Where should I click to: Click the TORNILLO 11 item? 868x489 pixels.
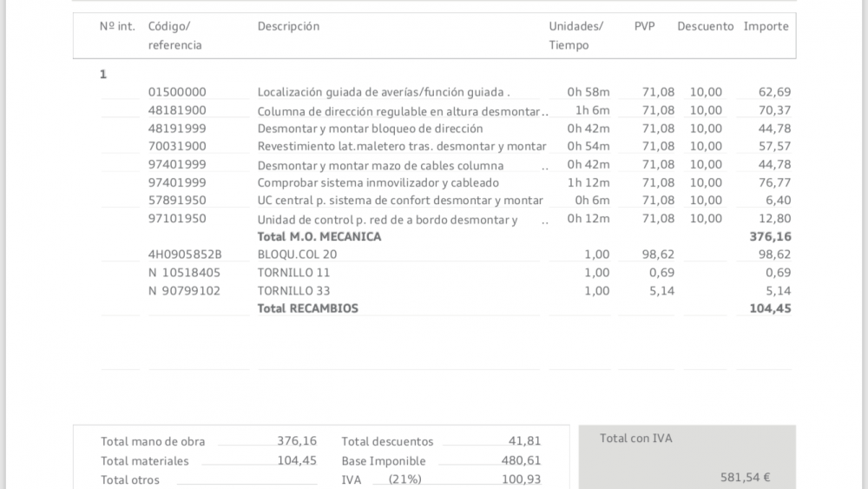click(293, 273)
